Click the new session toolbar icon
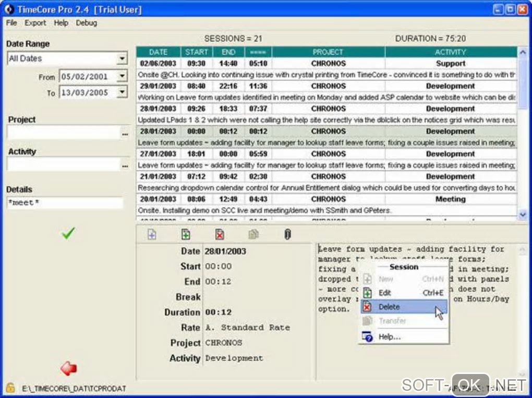This screenshot has height=398, width=532. [x=152, y=235]
